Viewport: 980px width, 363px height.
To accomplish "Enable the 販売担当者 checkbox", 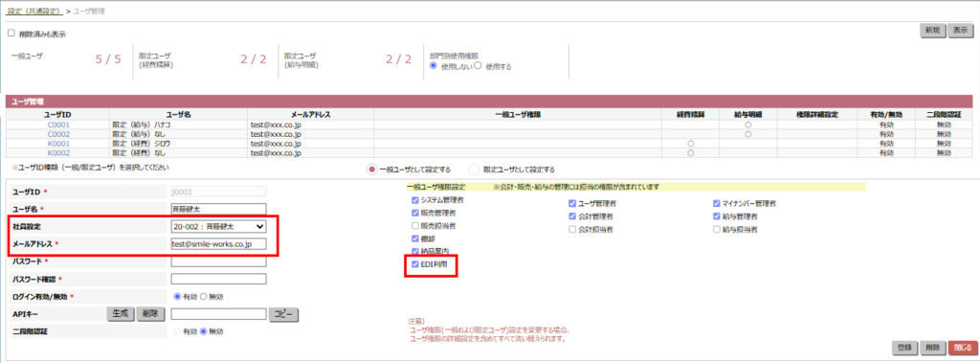I will (415, 225).
